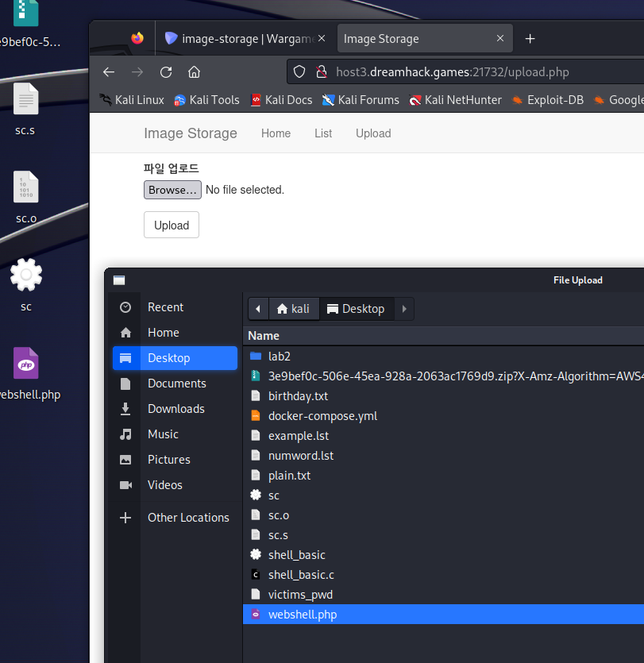The height and width of the screenshot is (663, 644).
Task: Open the Firefox View icon in the tab bar
Action: coord(137,38)
